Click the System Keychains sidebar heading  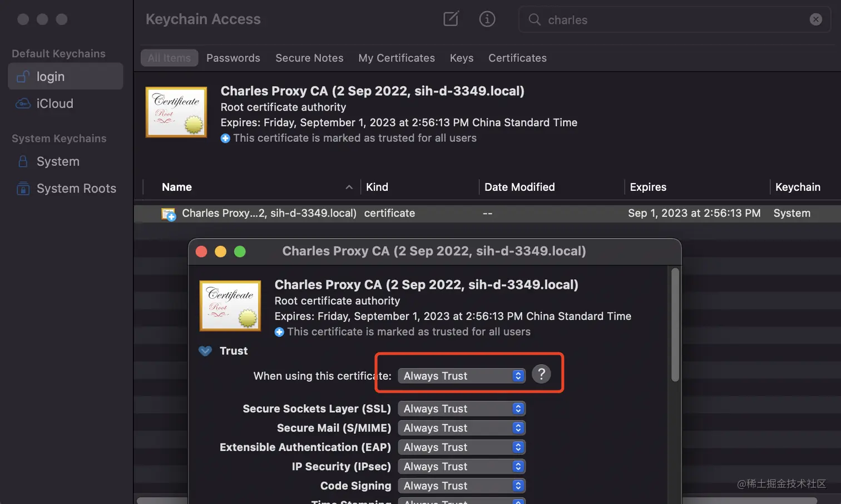[59, 139]
